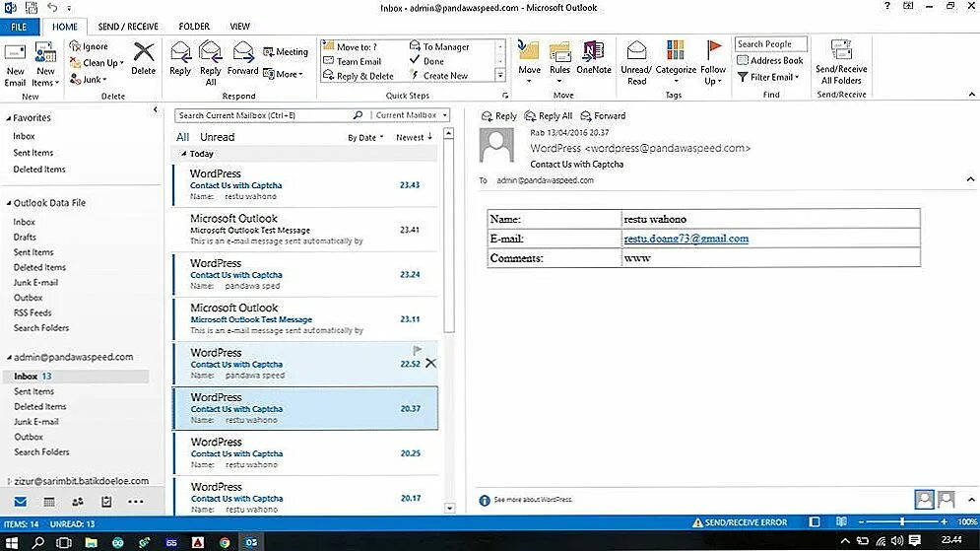Click Reply All in the ribbon
Viewport: 980px width, 551px height.
(x=211, y=64)
